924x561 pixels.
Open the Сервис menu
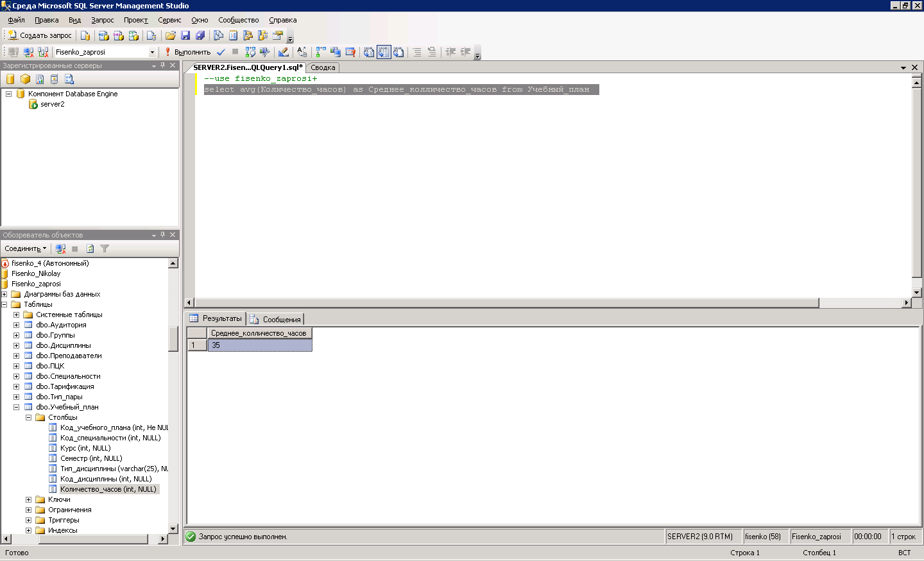point(169,20)
